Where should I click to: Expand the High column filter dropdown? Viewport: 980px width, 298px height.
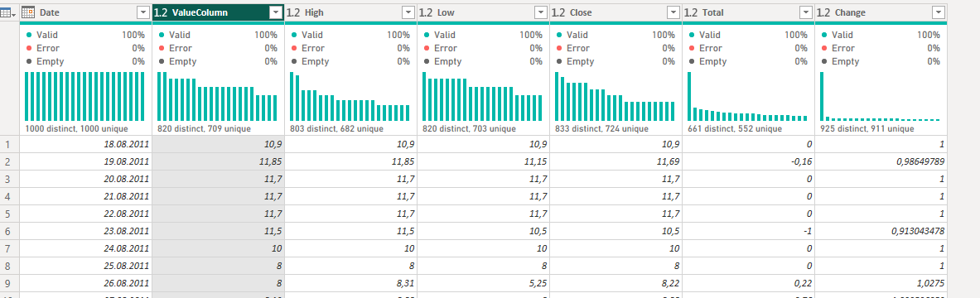point(408,12)
